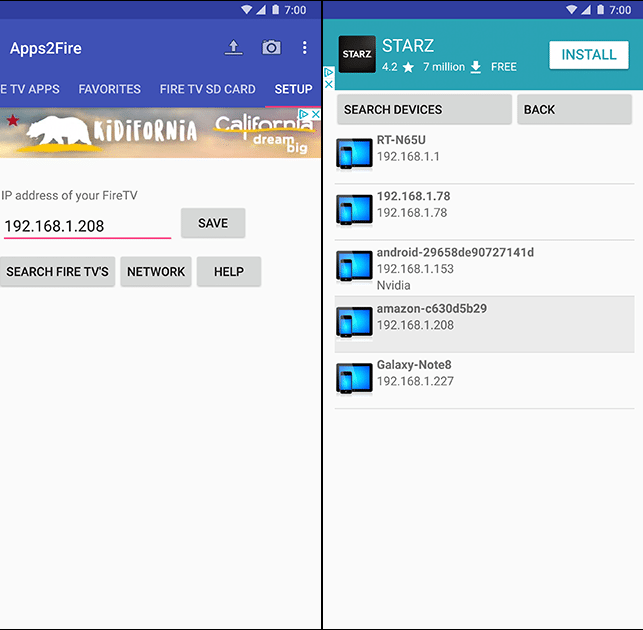Tap device icon for amazon-c630d5b29
This screenshot has width=643, height=630.
point(354,322)
